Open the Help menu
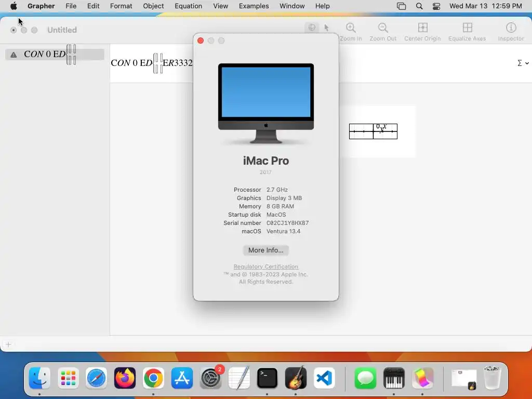This screenshot has width=532, height=399. point(322,6)
